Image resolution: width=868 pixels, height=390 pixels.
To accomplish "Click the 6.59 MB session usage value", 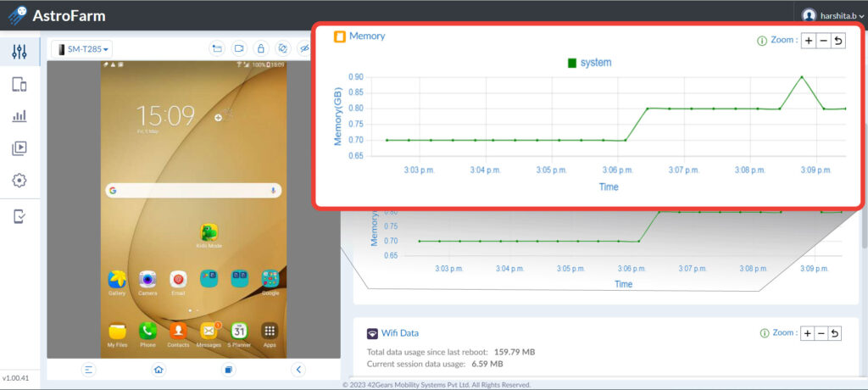I will coord(487,364).
